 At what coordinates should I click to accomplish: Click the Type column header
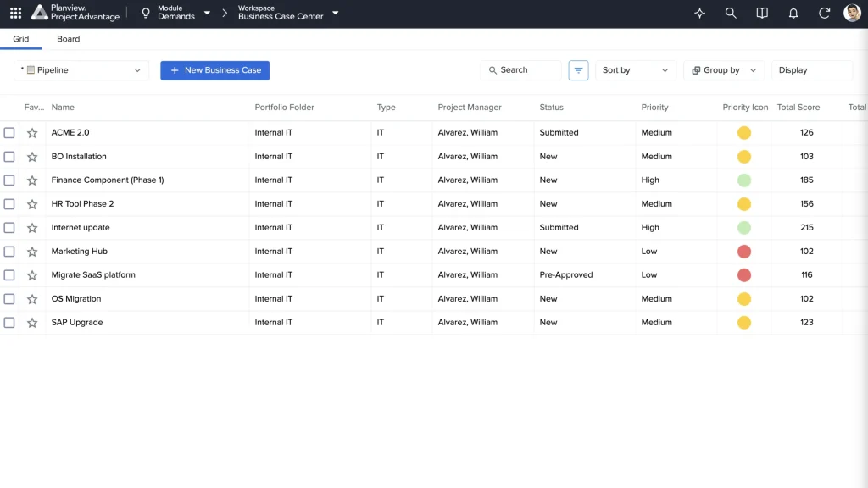386,108
